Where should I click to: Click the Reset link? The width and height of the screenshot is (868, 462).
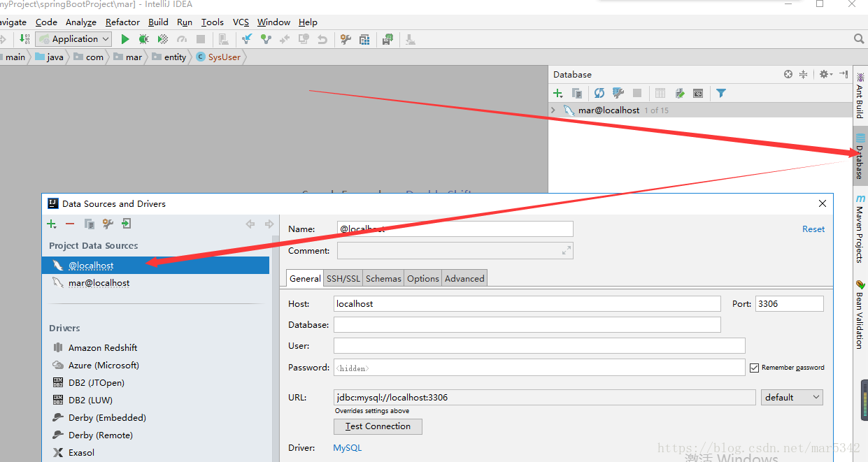[x=813, y=229]
